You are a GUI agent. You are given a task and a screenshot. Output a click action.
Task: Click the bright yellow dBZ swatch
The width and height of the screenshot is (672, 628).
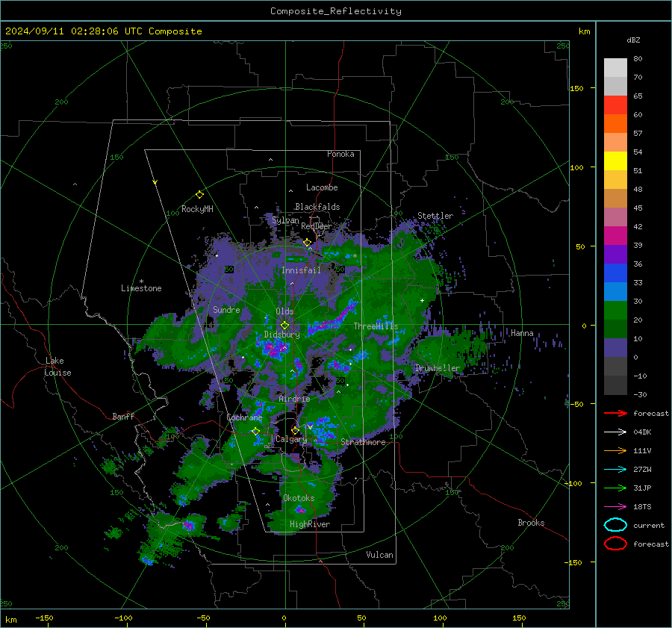click(615, 161)
